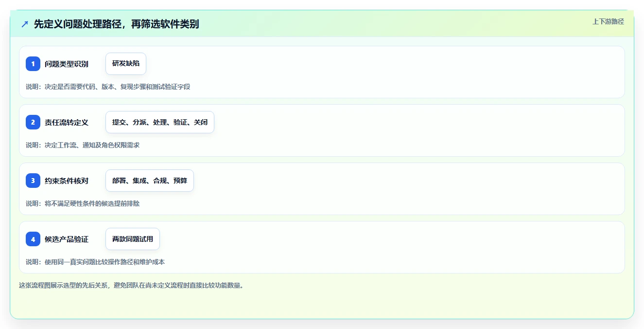Click the 上下游路径 label

point(608,21)
